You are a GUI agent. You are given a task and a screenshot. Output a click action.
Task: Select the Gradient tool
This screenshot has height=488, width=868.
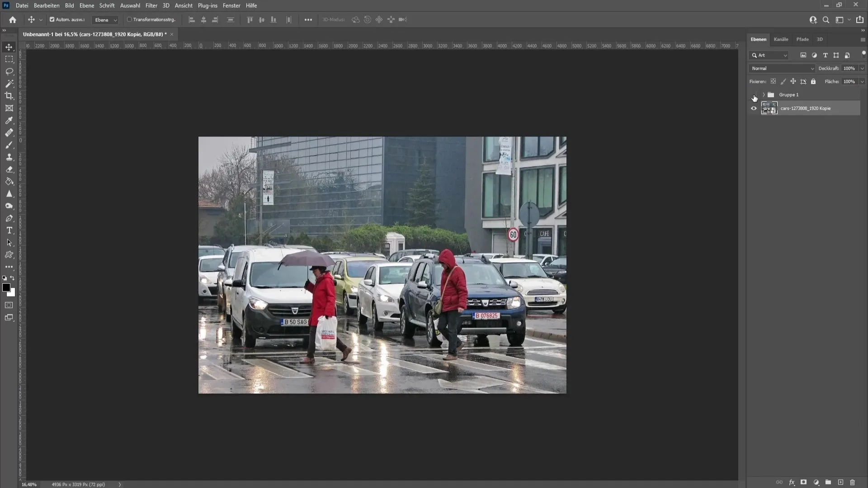coord(8,181)
